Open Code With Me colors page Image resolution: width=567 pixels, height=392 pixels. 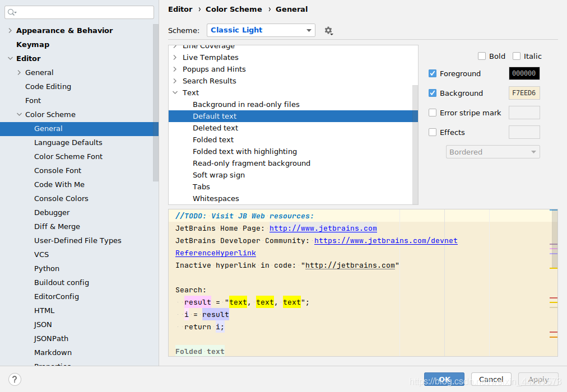(59, 185)
